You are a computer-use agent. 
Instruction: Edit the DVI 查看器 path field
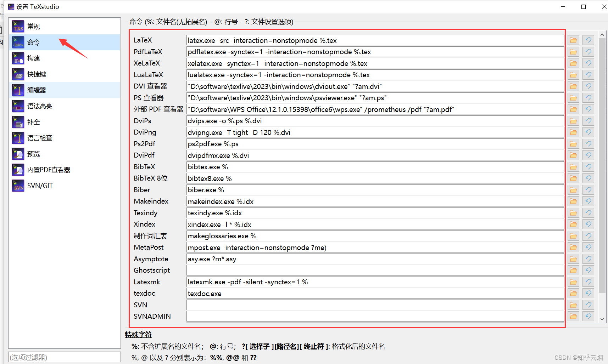tap(375, 86)
